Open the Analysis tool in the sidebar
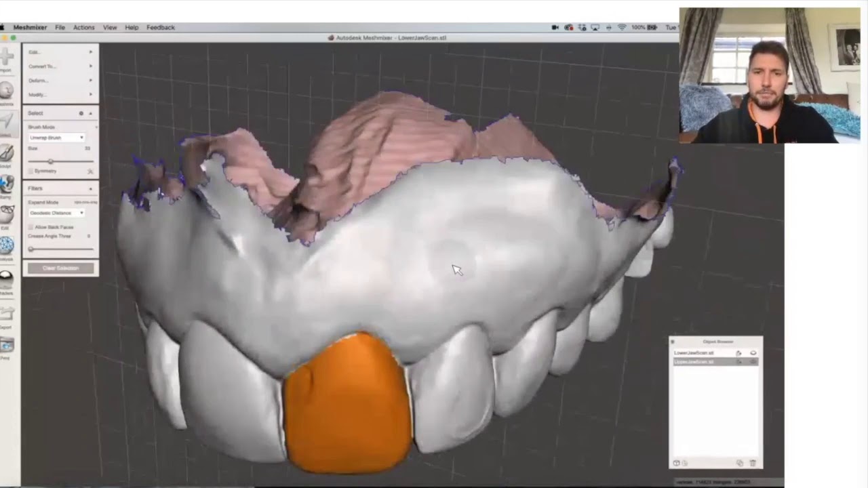 coord(6,248)
